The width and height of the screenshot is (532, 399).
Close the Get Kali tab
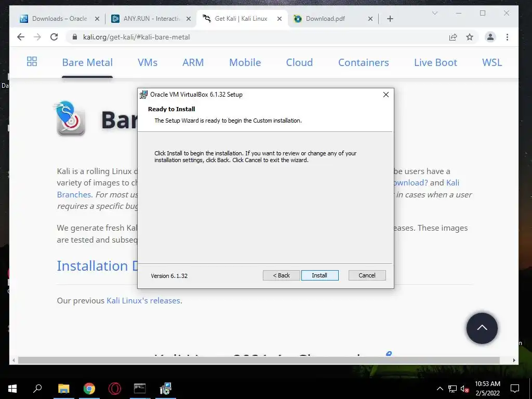pos(279,19)
